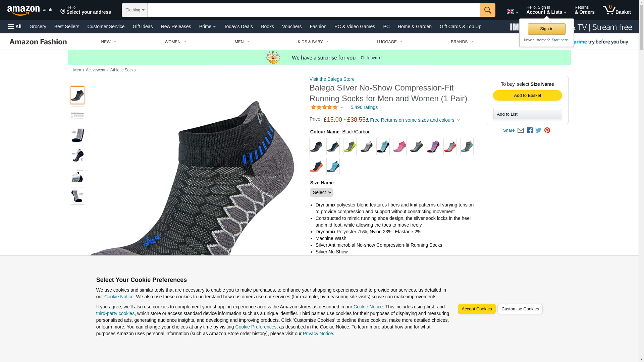Share product on Pinterest icon

click(547, 130)
